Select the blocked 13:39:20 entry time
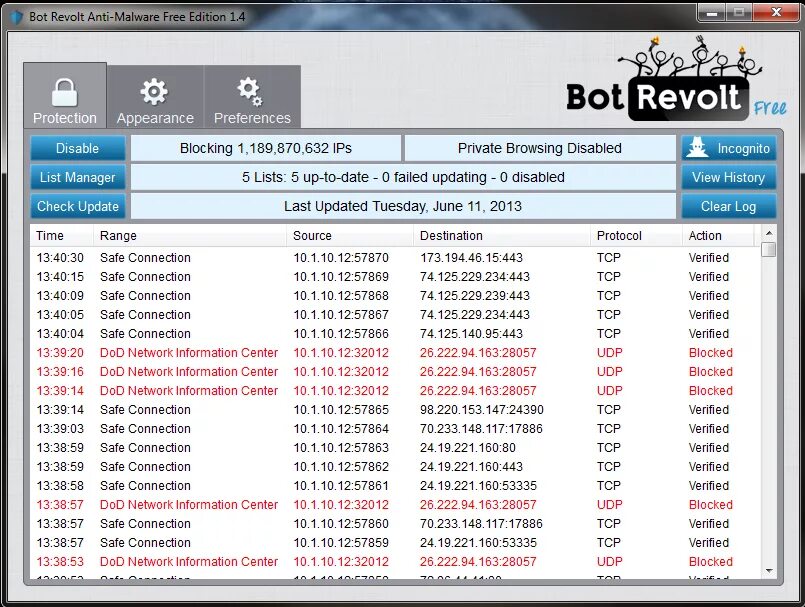Screen dimensions: 805x607 [60, 353]
